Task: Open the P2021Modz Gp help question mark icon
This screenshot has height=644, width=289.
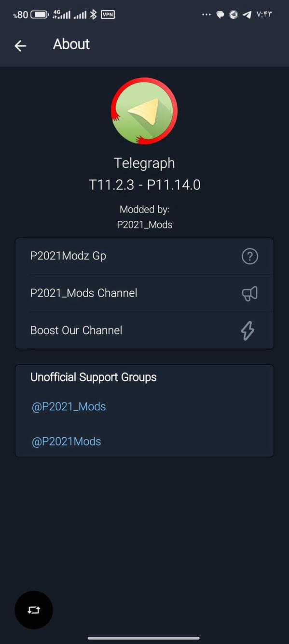Action: (249, 256)
